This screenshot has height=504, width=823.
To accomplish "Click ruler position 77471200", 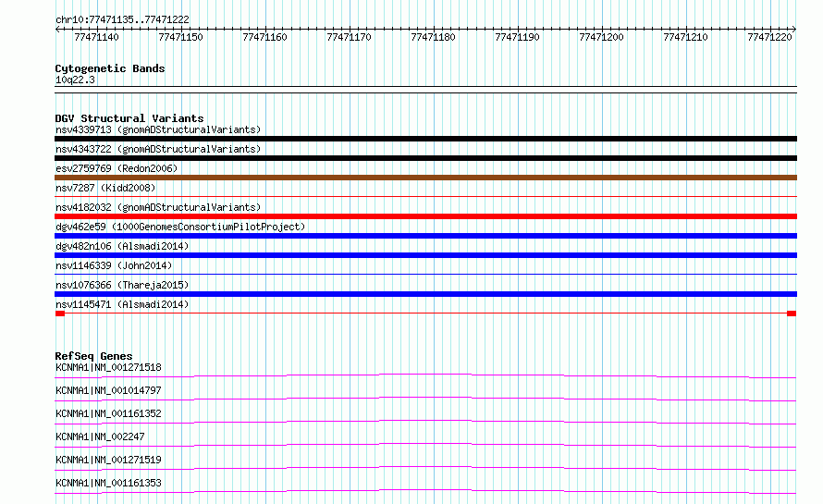I will point(601,37).
